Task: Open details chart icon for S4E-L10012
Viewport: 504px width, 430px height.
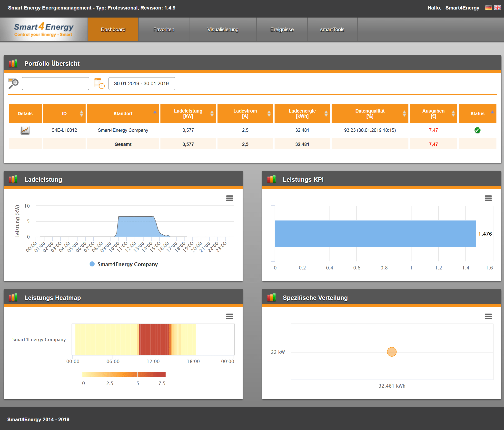Action: click(25, 130)
